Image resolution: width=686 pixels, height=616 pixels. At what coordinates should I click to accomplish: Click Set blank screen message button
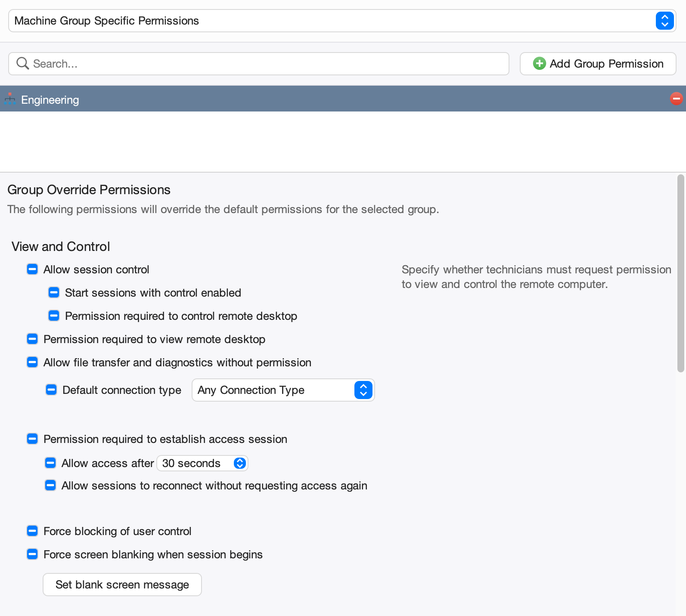(122, 585)
